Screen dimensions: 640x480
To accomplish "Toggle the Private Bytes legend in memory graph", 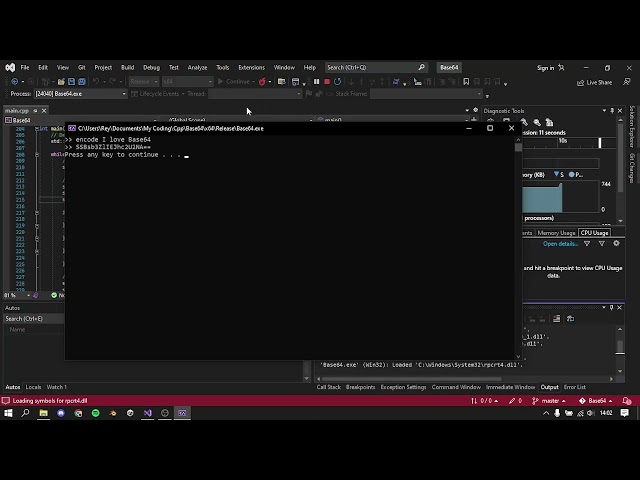I will click(x=576, y=175).
